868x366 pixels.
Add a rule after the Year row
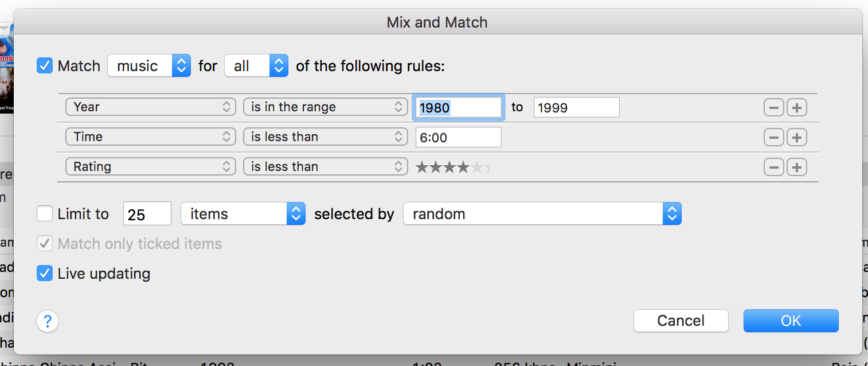(x=797, y=107)
